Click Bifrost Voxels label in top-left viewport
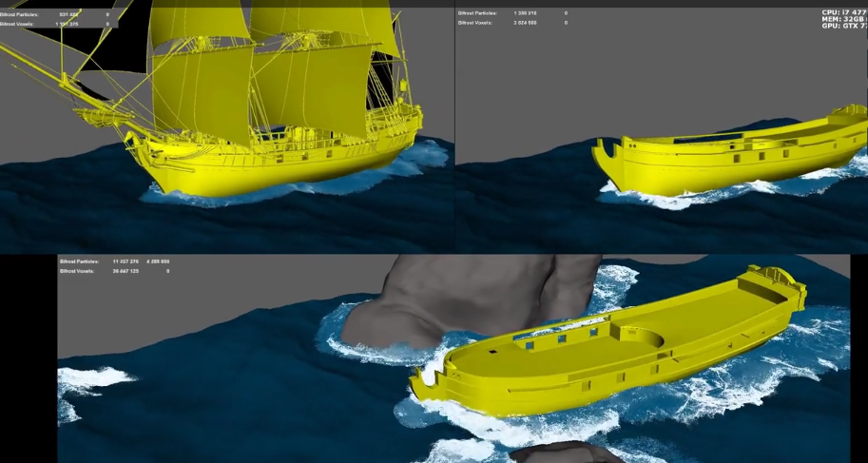Viewport: 868px width, 463px height. point(19,24)
